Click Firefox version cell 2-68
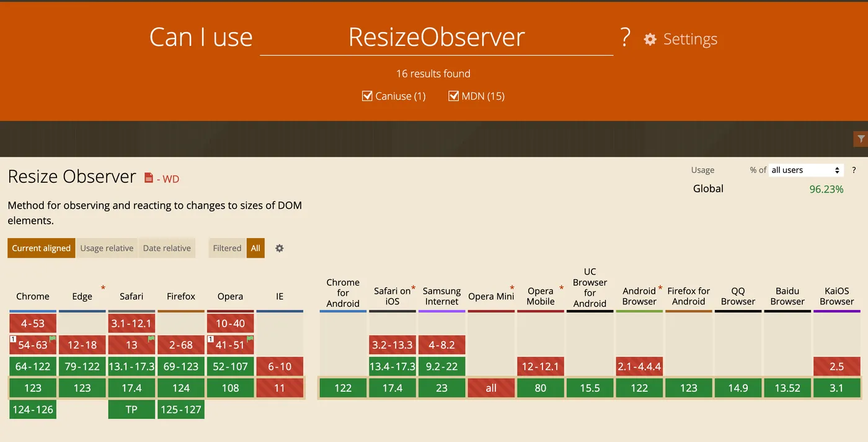Screen dimensions: 868x442 pos(181,345)
